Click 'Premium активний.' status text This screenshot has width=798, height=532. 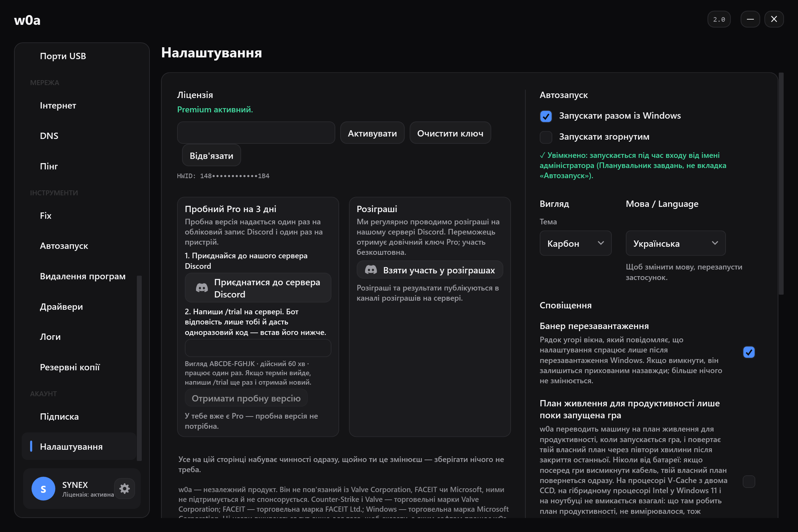pos(215,110)
